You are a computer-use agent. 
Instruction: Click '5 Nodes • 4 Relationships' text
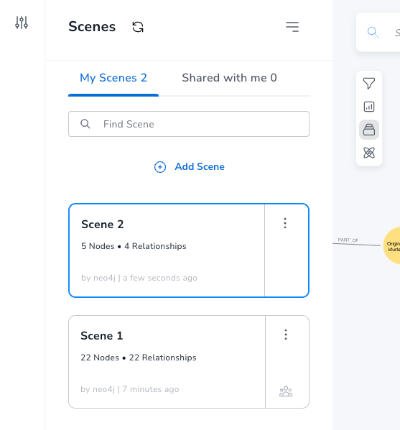(x=134, y=246)
